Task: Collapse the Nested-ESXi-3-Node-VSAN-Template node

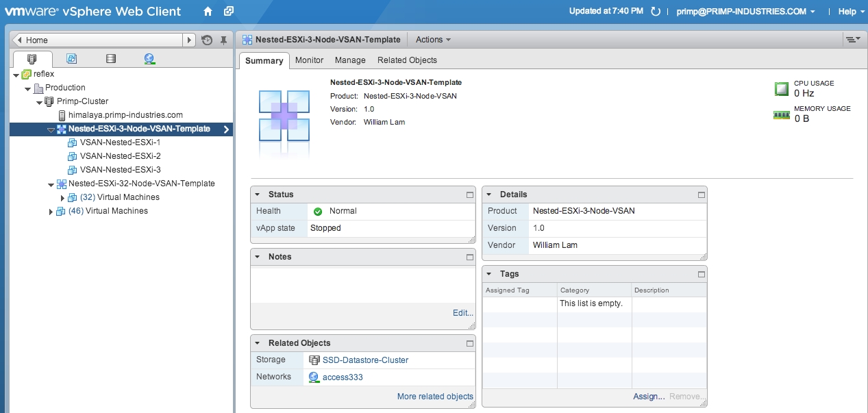Action: (x=51, y=129)
